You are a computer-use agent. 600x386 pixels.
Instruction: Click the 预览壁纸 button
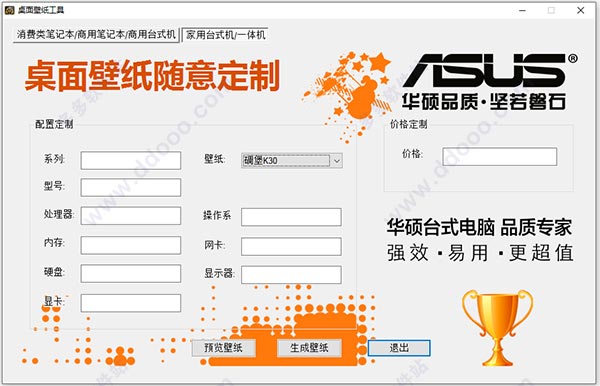tap(223, 348)
